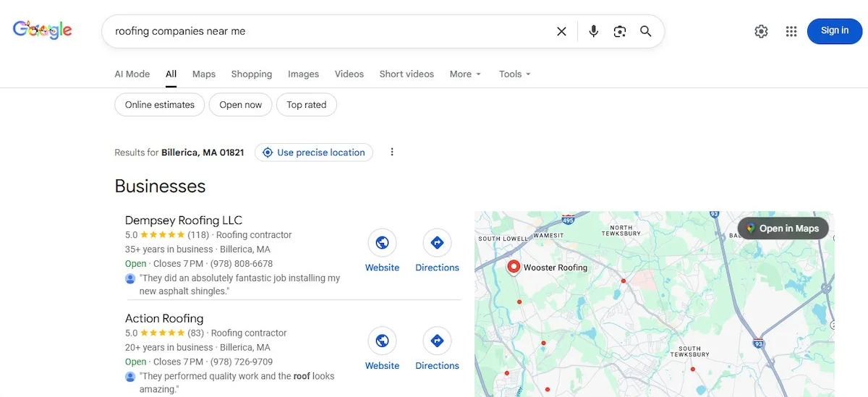Open search by image camera icon
Viewport: 868px width, 397px height.
(620, 31)
